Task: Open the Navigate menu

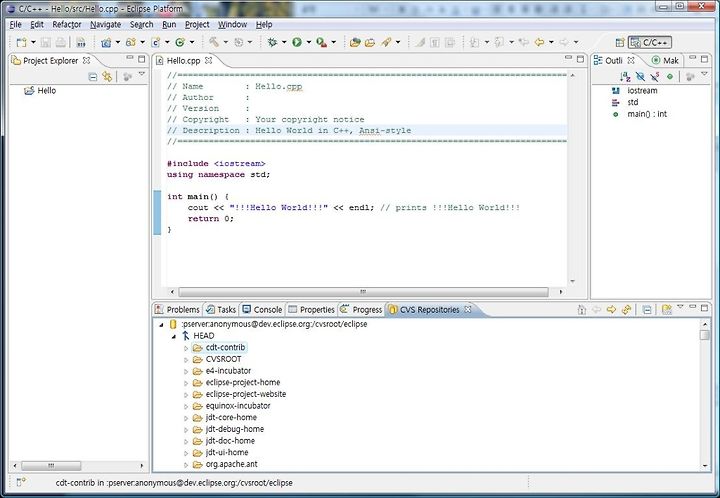Action: coord(106,25)
